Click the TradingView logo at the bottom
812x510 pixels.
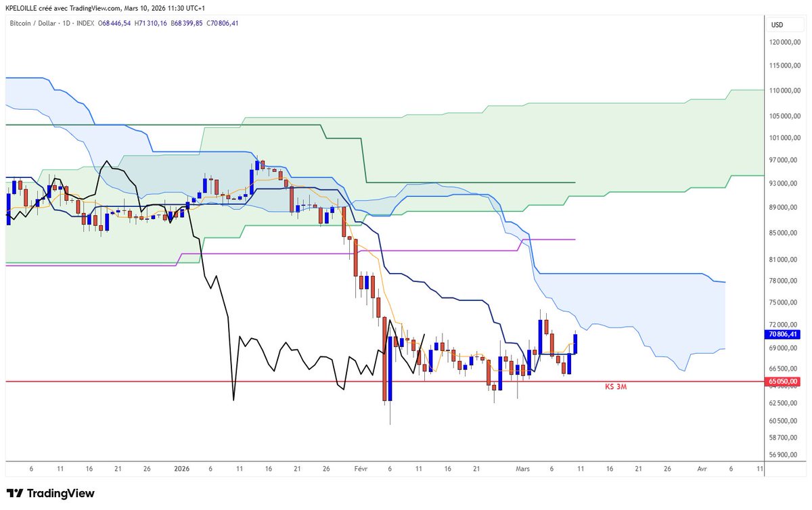point(51,494)
